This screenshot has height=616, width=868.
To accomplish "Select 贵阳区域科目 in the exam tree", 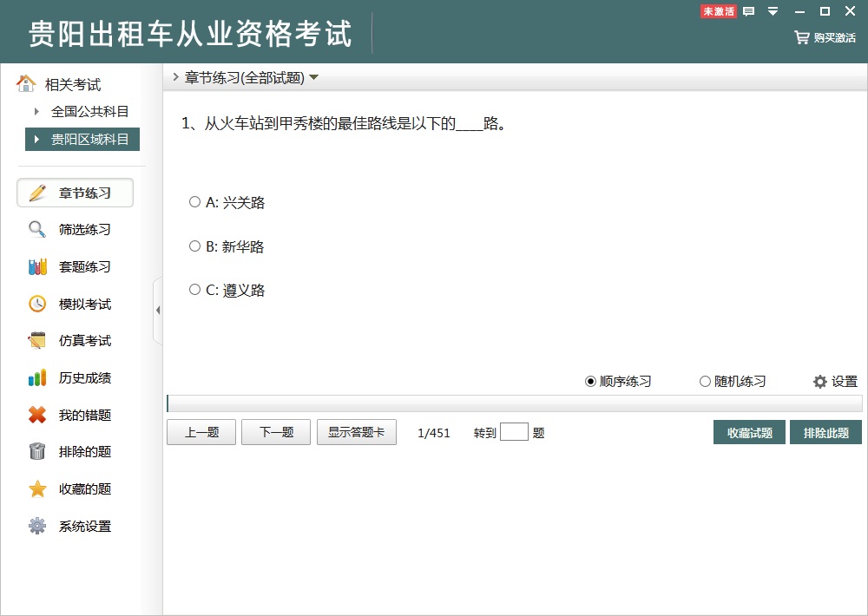I will point(82,139).
